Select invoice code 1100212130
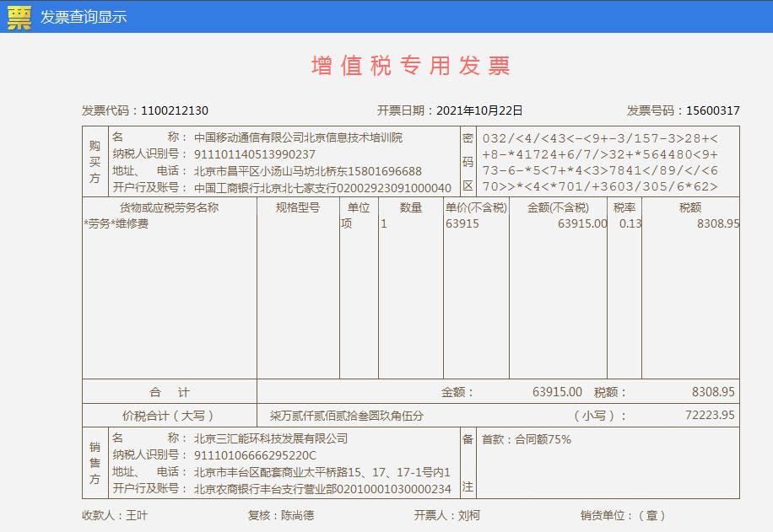 (175, 110)
